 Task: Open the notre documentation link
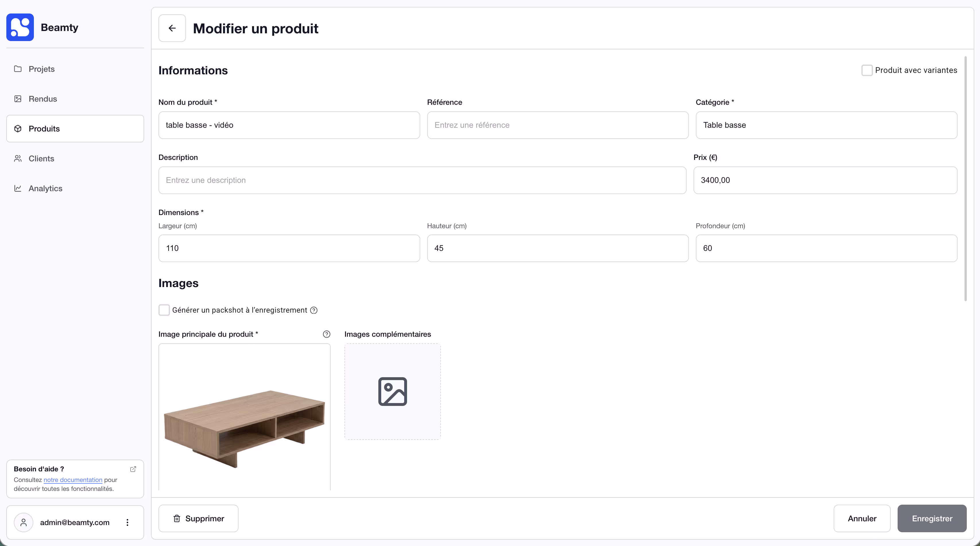[73, 480]
